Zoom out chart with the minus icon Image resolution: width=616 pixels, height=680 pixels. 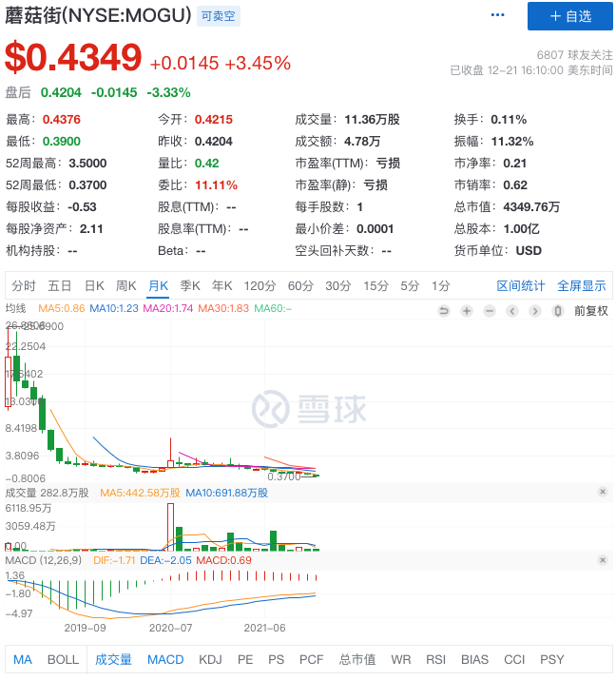pyautogui.click(x=490, y=311)
